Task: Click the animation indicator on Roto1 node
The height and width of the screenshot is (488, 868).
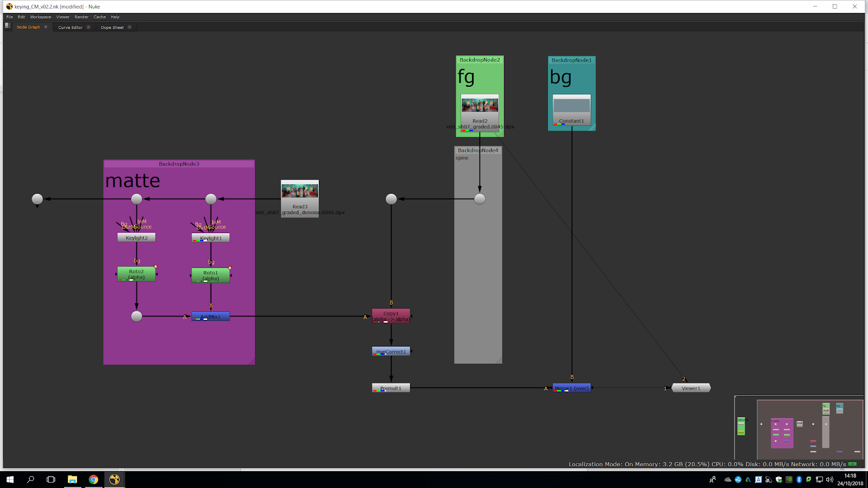Action: pos(230,268)
